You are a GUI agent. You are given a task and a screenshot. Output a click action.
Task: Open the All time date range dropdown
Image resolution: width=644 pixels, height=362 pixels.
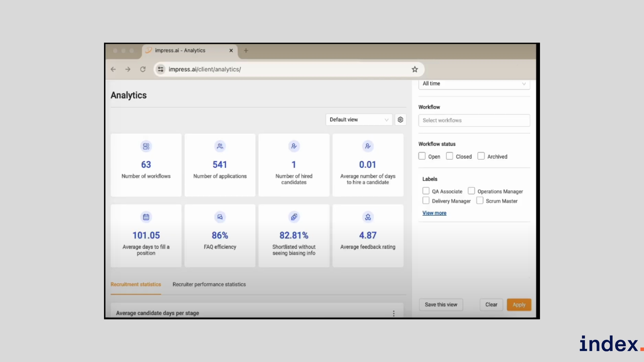tap(474, 84)
